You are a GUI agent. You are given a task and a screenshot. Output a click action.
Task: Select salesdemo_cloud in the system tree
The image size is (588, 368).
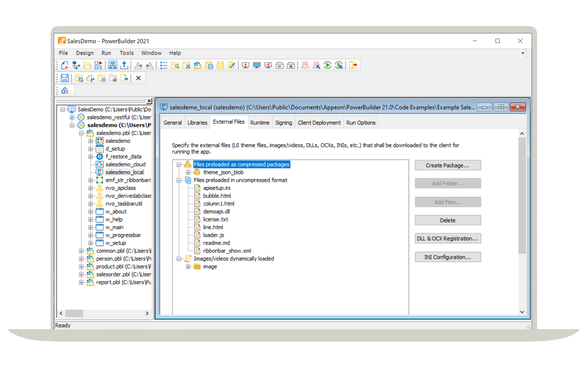pyautogui.click(x=125, y=164)
